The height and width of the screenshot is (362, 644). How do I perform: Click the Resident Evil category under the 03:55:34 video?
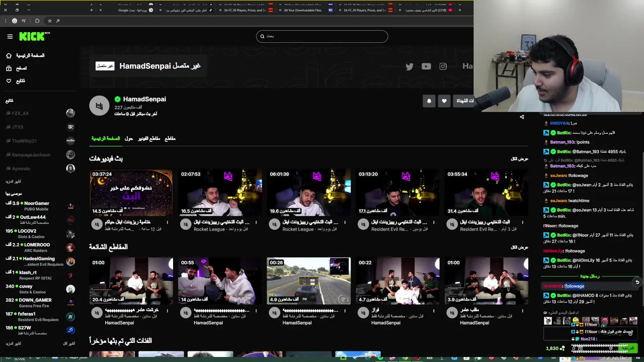479,229
